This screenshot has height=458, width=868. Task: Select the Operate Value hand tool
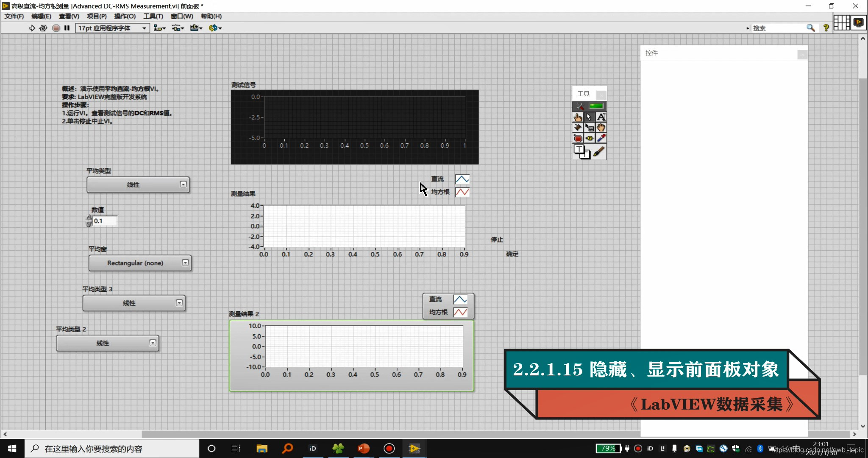pyautogui.click(x=578, y=117)
